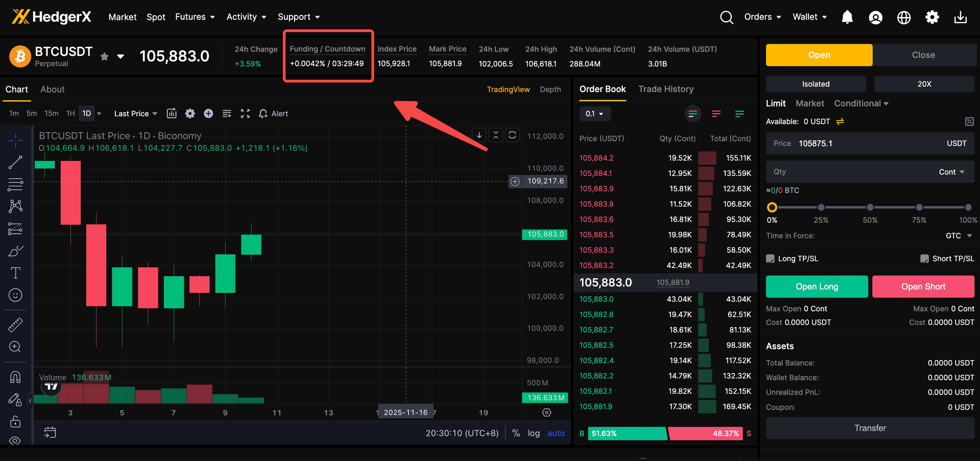Select the Ruler measure tool
This screenshot has width=980, height=461.
pos(15,325)
